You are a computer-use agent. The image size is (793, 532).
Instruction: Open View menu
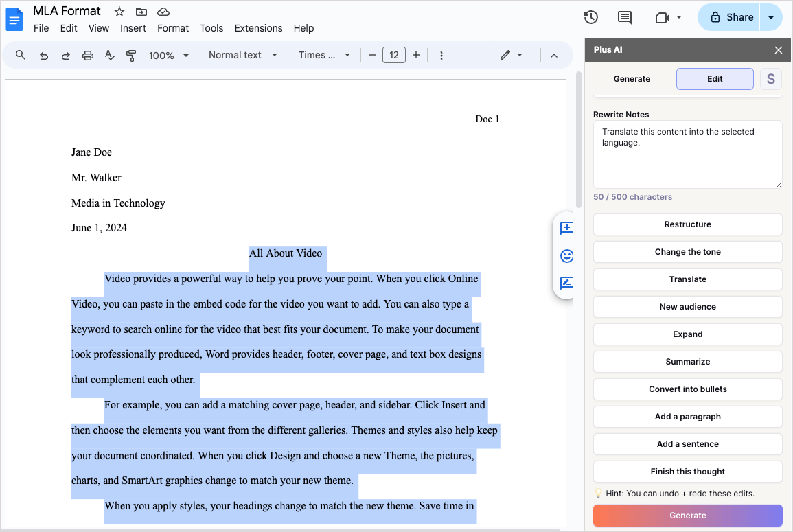99,28
